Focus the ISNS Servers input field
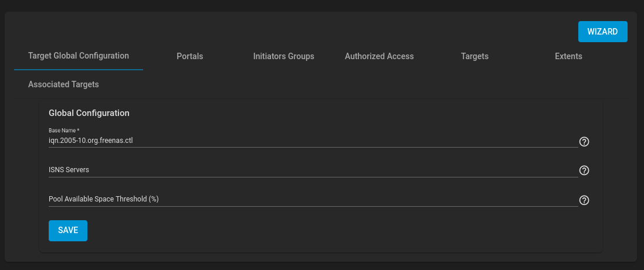 pyautogui.click(x=313, y=170)
